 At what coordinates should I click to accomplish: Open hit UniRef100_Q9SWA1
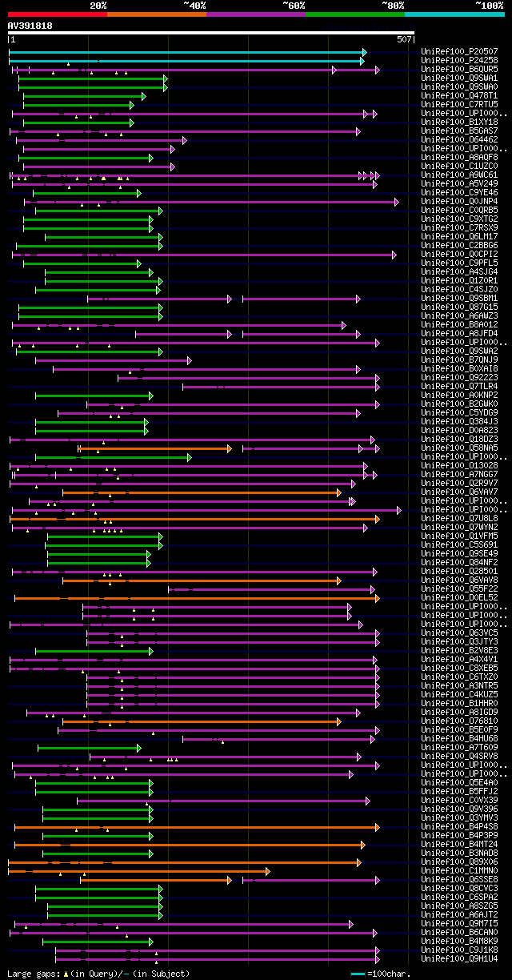(459, 78)
